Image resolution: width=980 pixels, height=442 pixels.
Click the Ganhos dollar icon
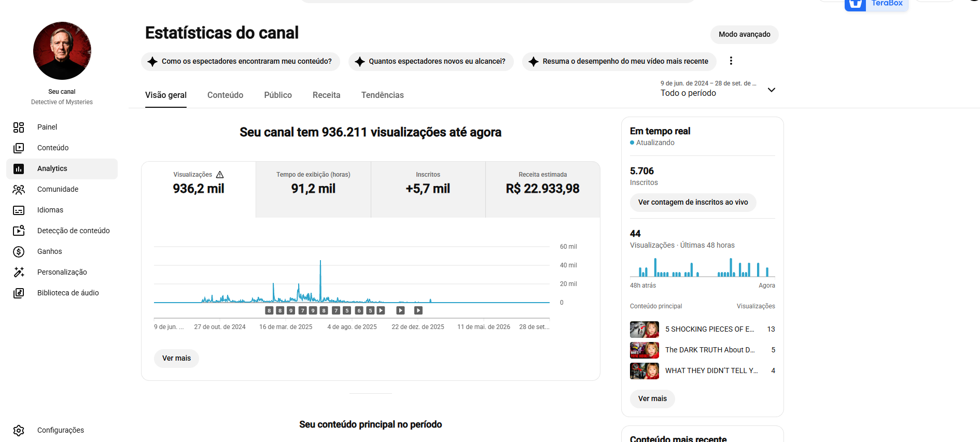19,251
